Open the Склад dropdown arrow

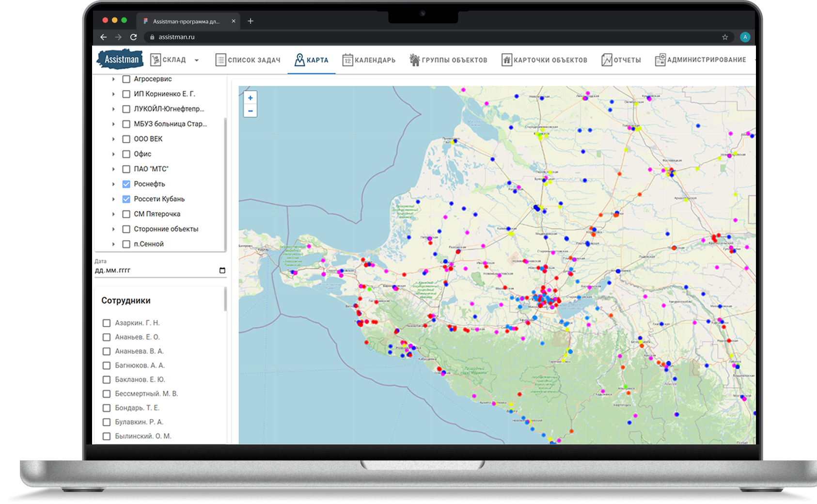point(197,61)
